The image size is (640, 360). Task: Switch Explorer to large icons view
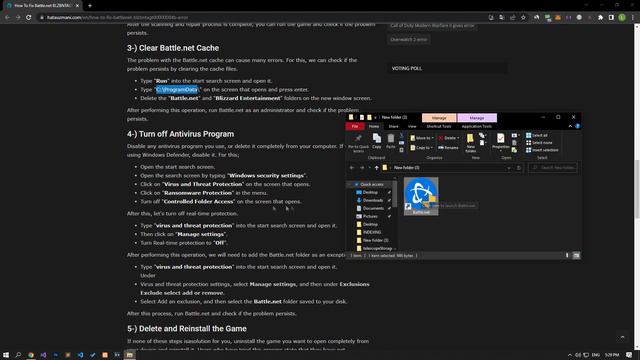point(576,256)
